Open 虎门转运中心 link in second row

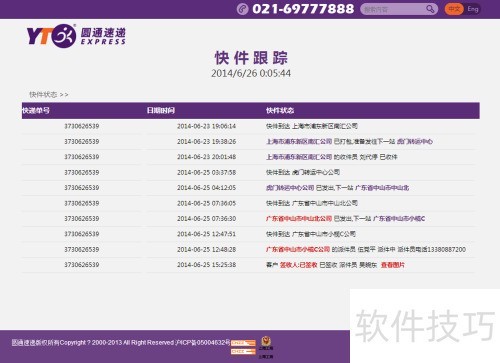(x=415, y=142)
